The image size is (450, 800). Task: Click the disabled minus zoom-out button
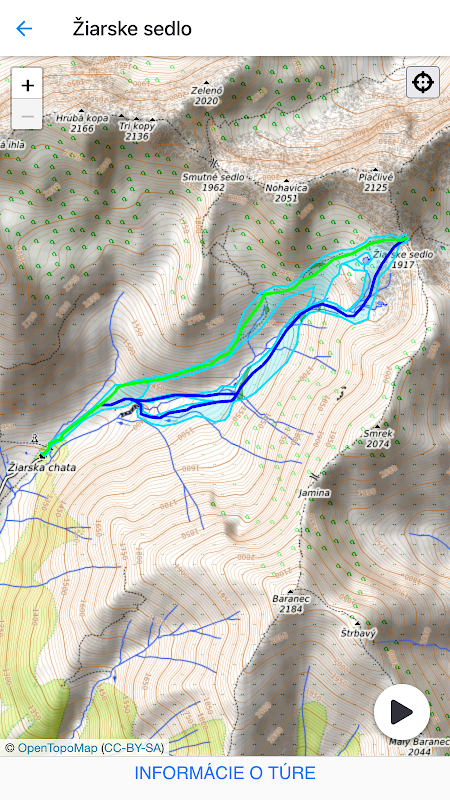27,115
